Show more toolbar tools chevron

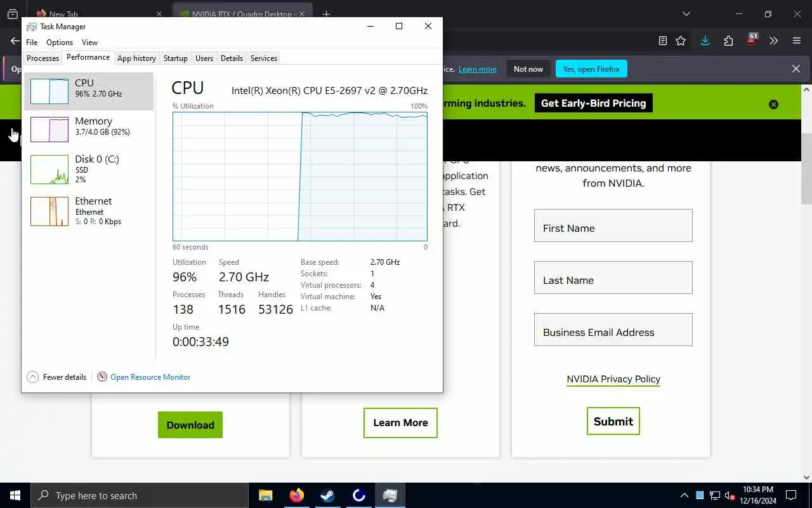click(773, 41)
